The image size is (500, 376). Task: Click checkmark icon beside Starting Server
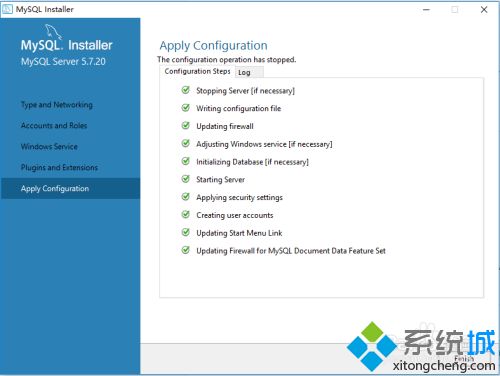pos(186,179)
